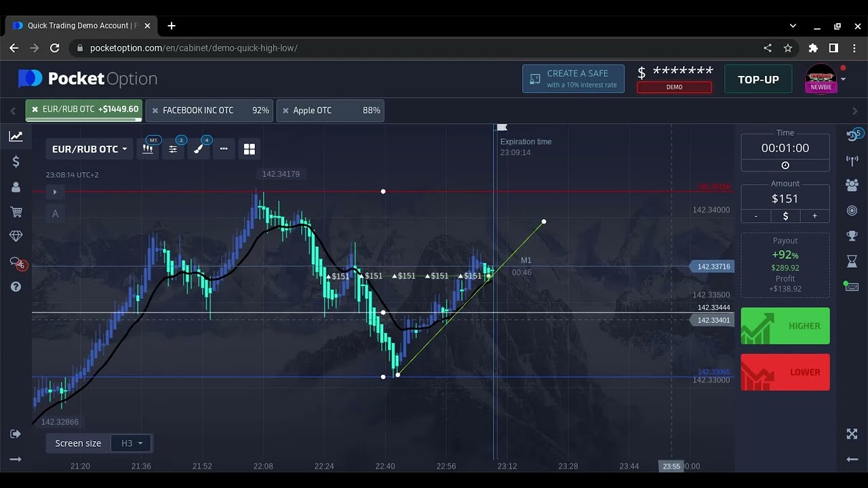Click the 142.33716 current price tag

711,267
